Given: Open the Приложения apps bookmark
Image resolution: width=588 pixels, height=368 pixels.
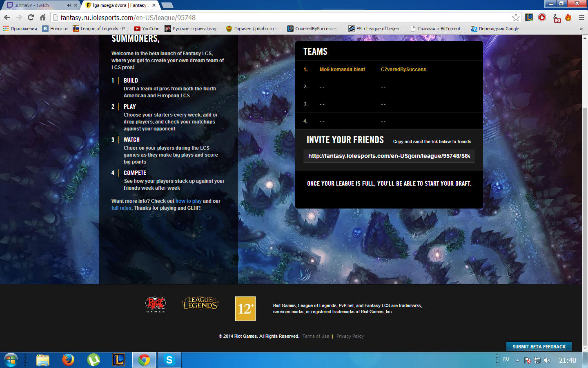Looking at the screenshot, I should pyautogui.click(x=20, y=29).
